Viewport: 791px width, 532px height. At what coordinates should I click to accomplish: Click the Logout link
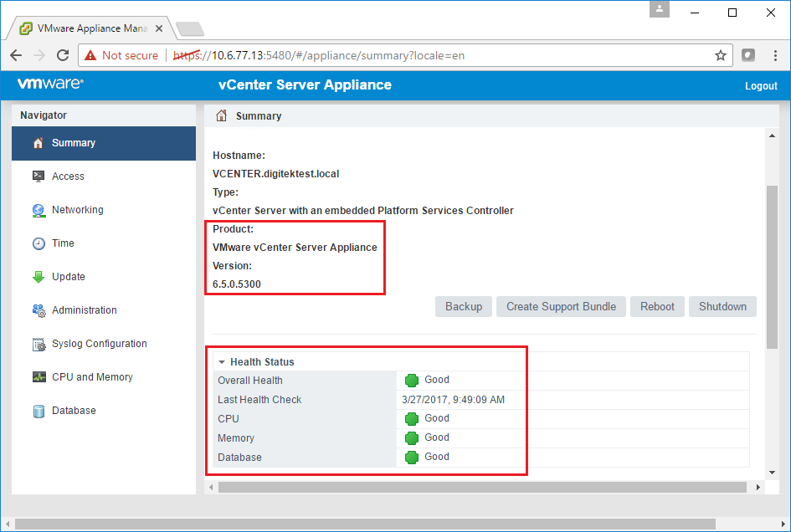tap(761, 85)
